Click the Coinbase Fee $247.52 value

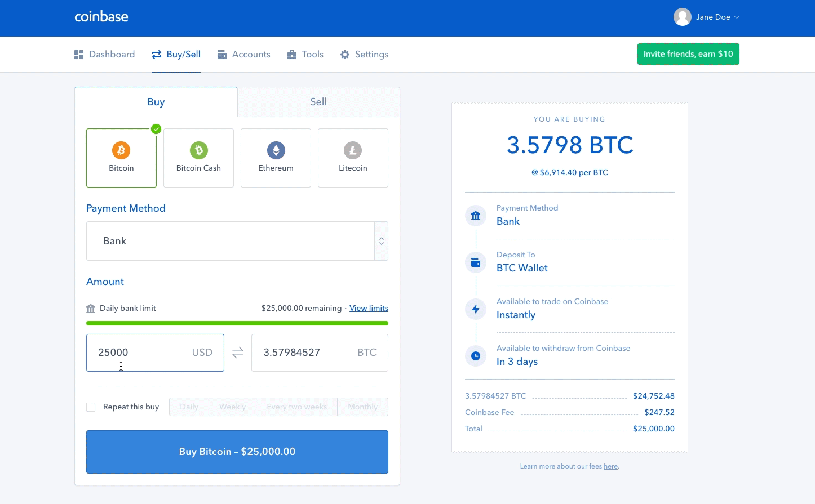point(659,412)
